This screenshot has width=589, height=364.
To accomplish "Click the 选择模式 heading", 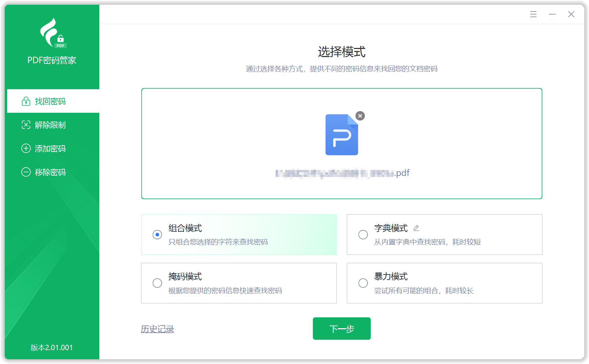I will [342, 52].
